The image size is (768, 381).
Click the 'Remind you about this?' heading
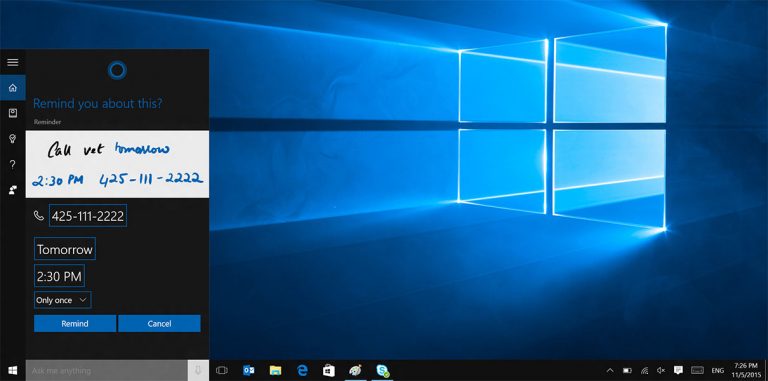(97, 103)
